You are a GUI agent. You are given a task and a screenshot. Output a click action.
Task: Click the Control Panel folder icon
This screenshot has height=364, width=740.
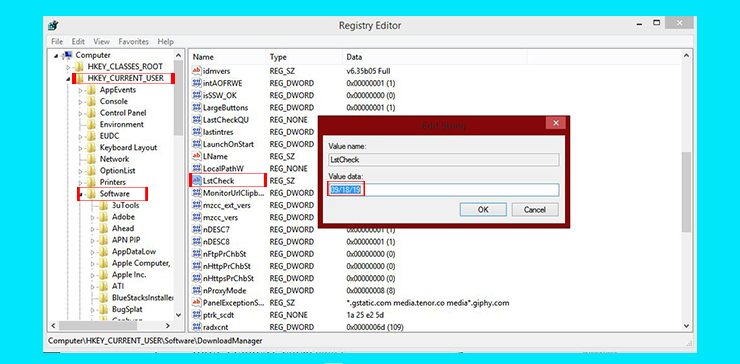[92, 113]
